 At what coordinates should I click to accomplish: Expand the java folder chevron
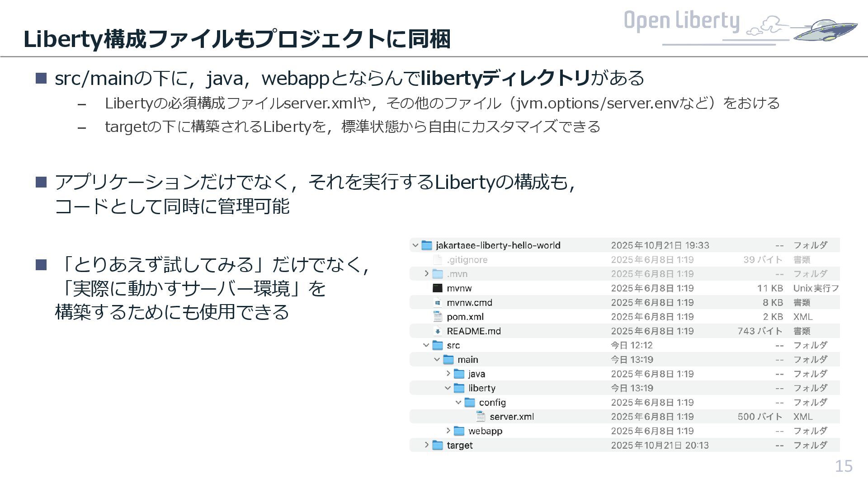[x=448, y=374]
